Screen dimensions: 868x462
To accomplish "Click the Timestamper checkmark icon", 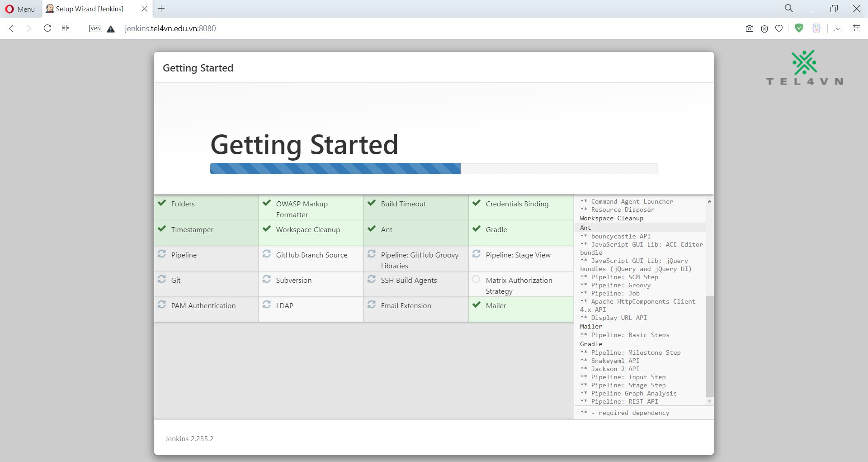I will click(x=162, y=229).
